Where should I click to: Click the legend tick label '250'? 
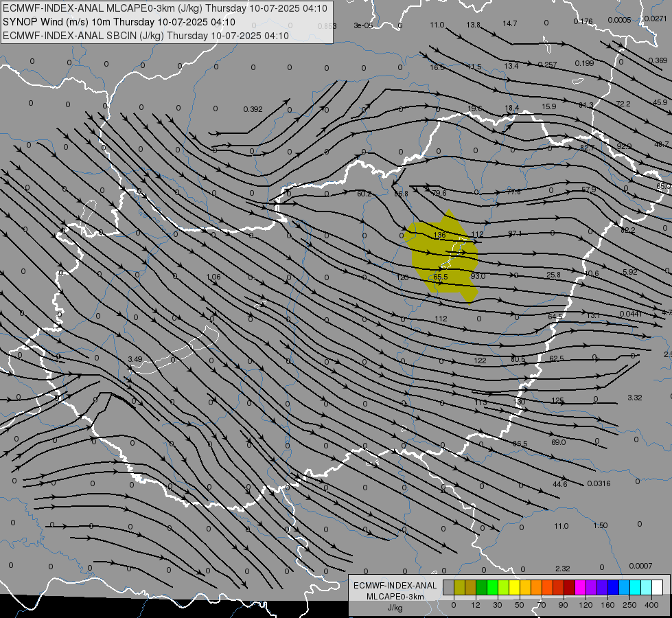click(x=629, y=605)
